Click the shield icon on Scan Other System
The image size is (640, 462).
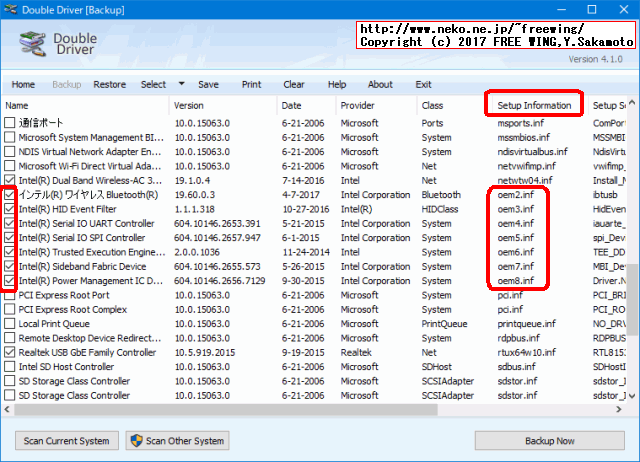tap(136, 440)
